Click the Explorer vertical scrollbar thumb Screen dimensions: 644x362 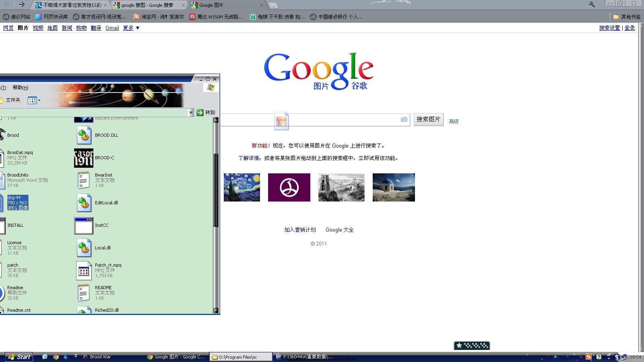click(x=216, y=190)
